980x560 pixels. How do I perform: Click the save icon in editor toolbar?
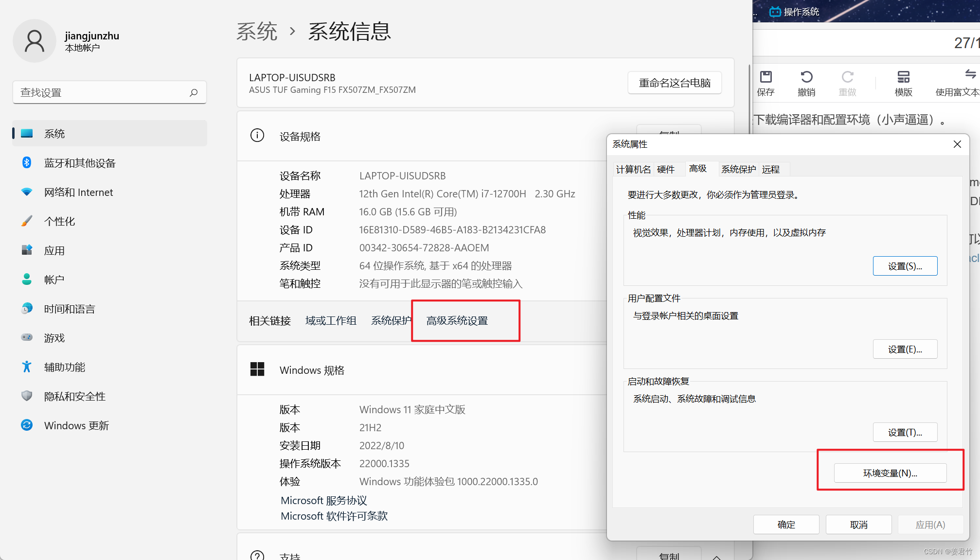(766, 77)
